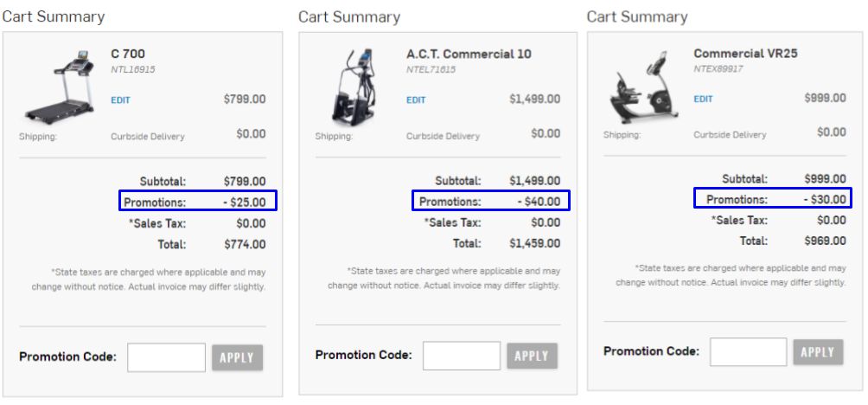Click the NTEX89917 model number text

718,69
